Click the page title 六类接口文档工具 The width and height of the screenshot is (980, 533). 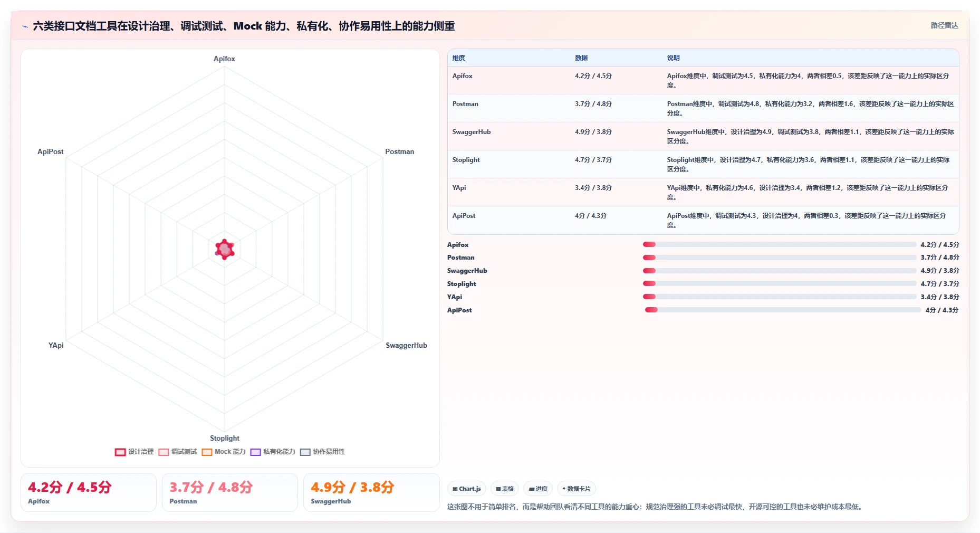(244, 26)
